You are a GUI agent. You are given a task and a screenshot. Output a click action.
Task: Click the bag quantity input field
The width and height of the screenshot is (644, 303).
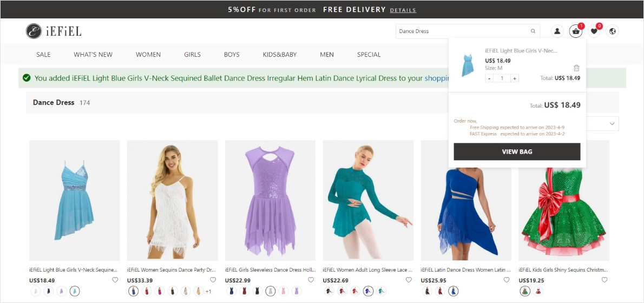502,78
